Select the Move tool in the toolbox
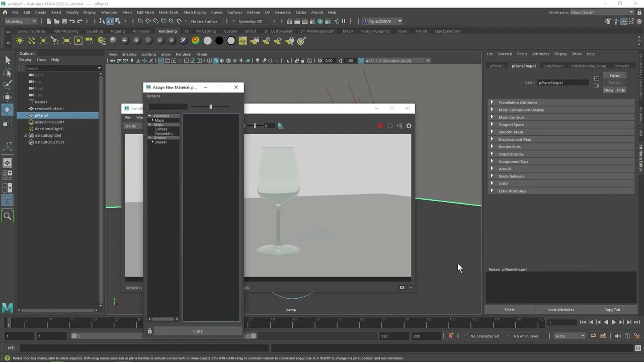 [7, 97]
